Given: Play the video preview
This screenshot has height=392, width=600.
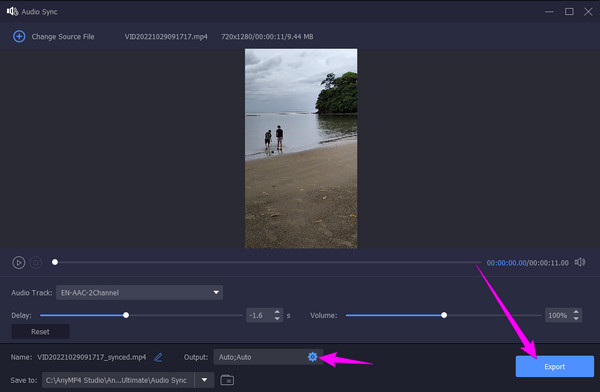Looking at the screenshot, I should (18, 263).
